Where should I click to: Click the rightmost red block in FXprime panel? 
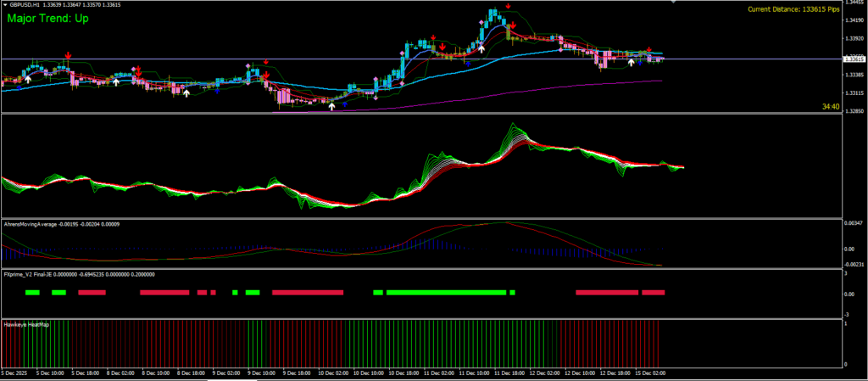pos(653,292)
